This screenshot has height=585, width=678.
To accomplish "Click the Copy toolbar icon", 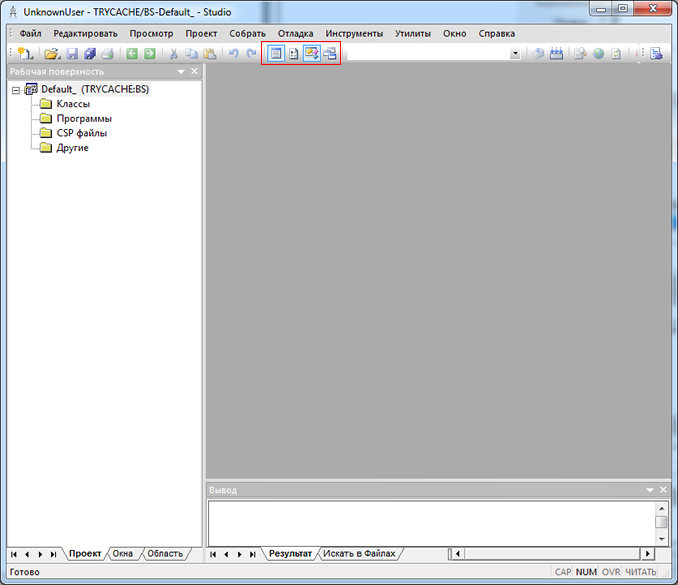I will point(191,54).
